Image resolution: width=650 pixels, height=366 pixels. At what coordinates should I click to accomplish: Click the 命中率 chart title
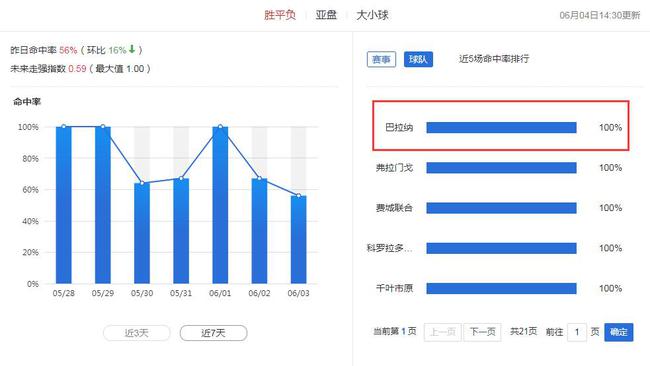[27, 102]
